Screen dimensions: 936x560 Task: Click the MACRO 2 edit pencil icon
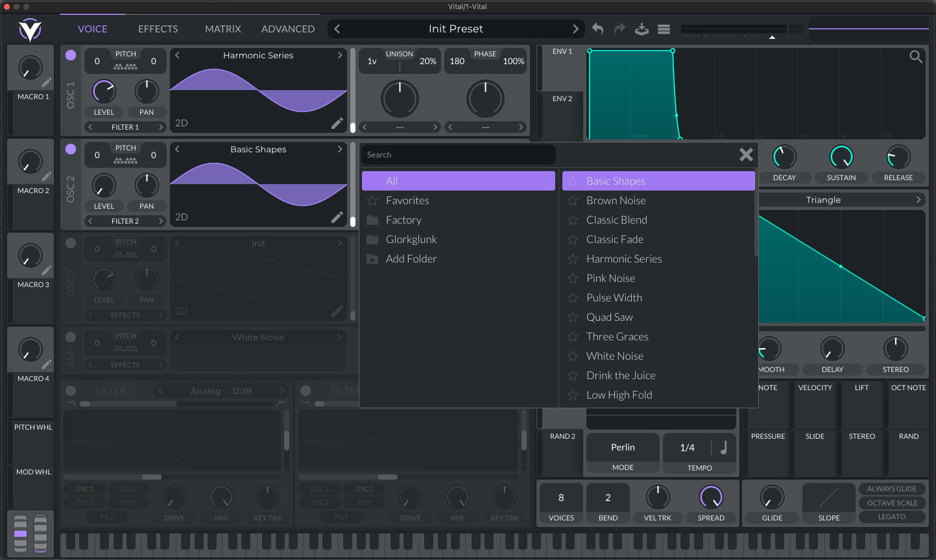click(x=47, y=176)
